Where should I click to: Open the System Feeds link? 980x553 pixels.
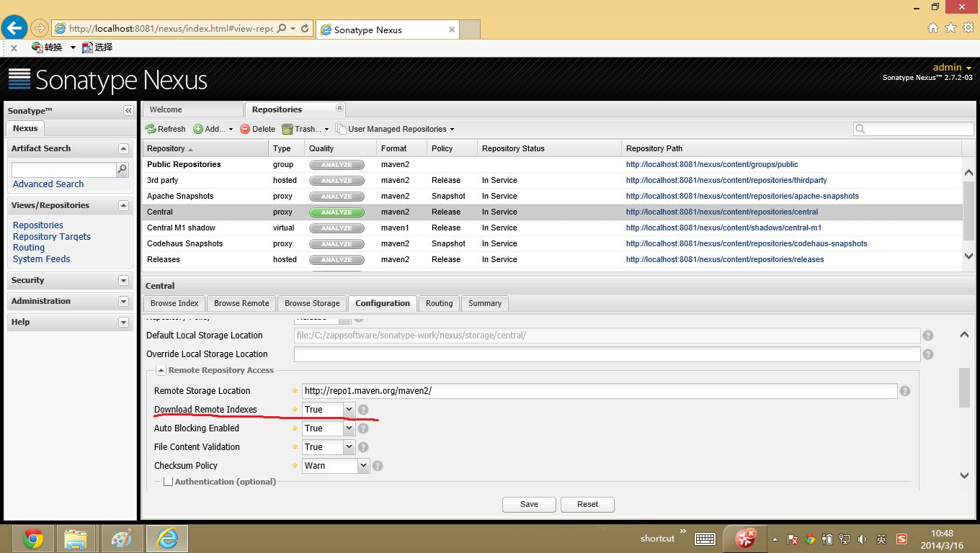pos(41,259)
